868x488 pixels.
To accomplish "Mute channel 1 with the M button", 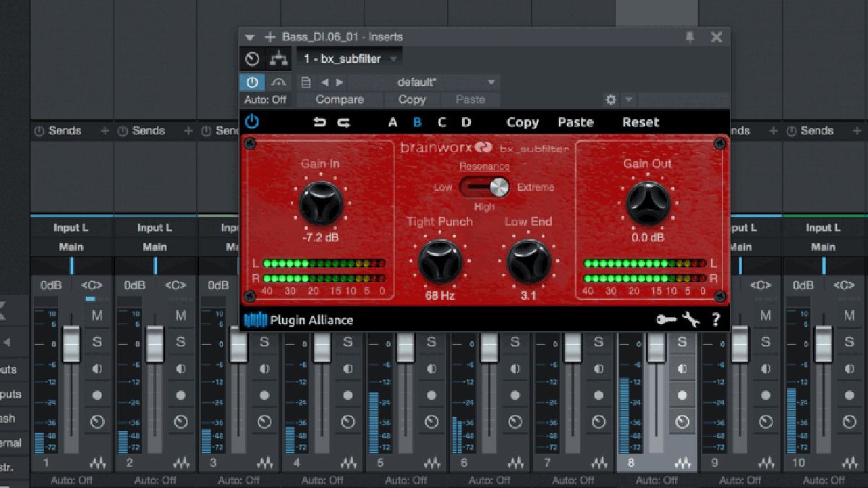I will (97, 315).
